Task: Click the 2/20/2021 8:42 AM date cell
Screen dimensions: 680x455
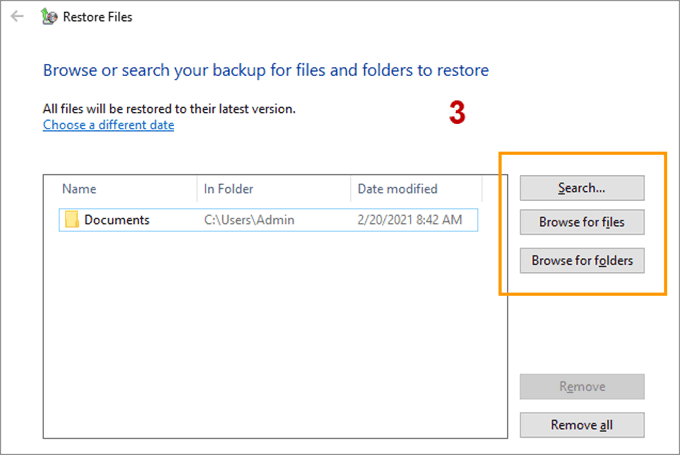Action: point(410,220)
